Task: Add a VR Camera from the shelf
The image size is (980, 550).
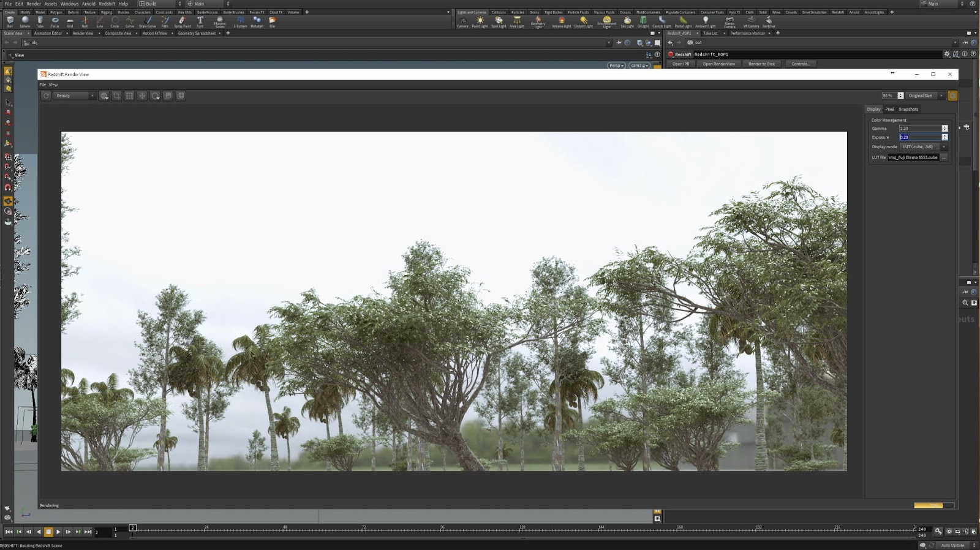Action: click(x=751, y=22)
